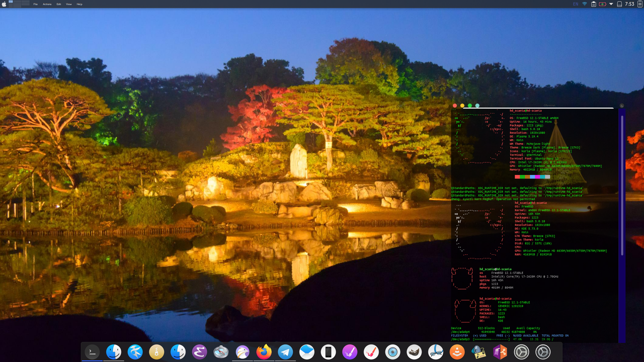
Task: Click the terminal's vertical scrollbar
Action: 622,186
